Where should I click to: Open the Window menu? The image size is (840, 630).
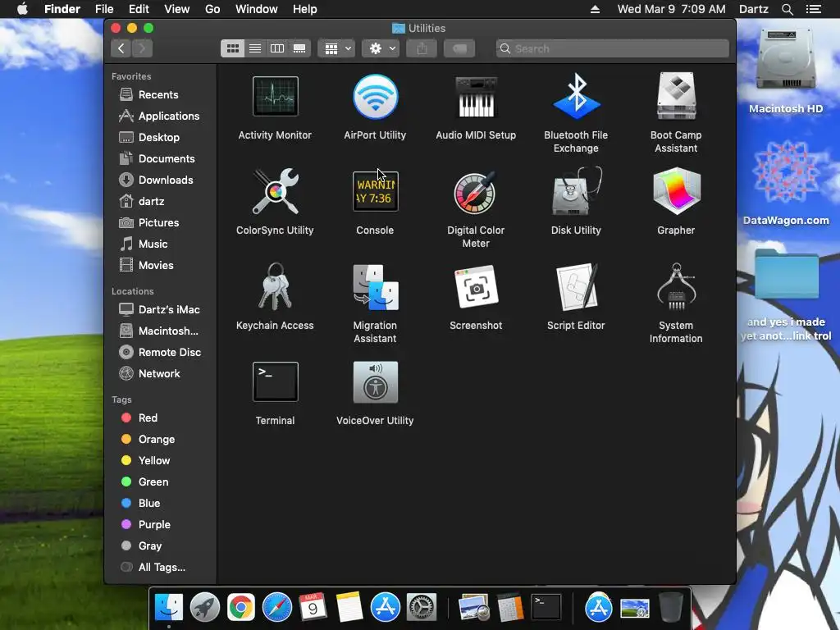257,9
